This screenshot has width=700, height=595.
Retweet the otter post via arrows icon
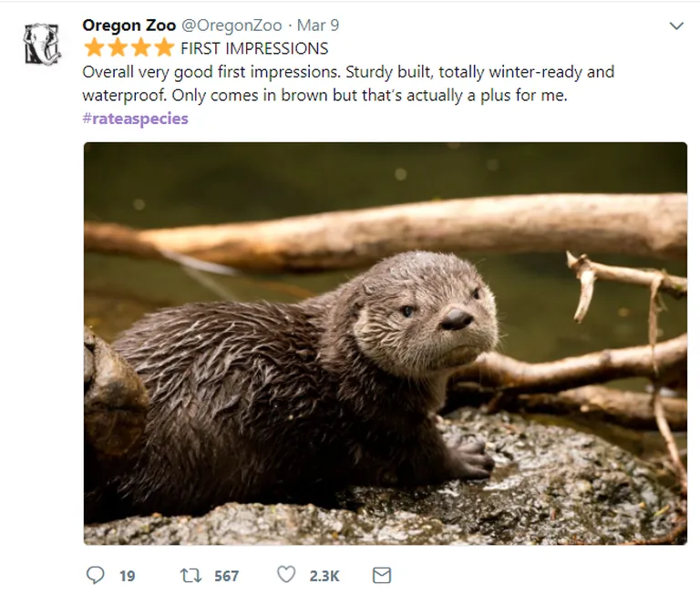[x=190, y=575]
